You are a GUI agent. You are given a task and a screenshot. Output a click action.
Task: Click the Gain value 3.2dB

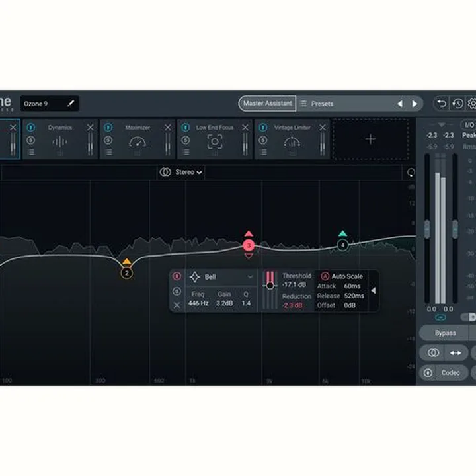point(224,303)
